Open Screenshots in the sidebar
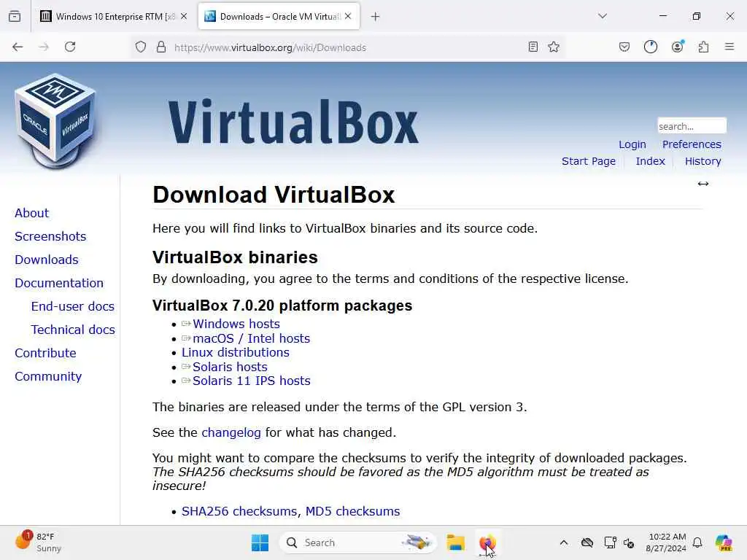 pos(50,236)
